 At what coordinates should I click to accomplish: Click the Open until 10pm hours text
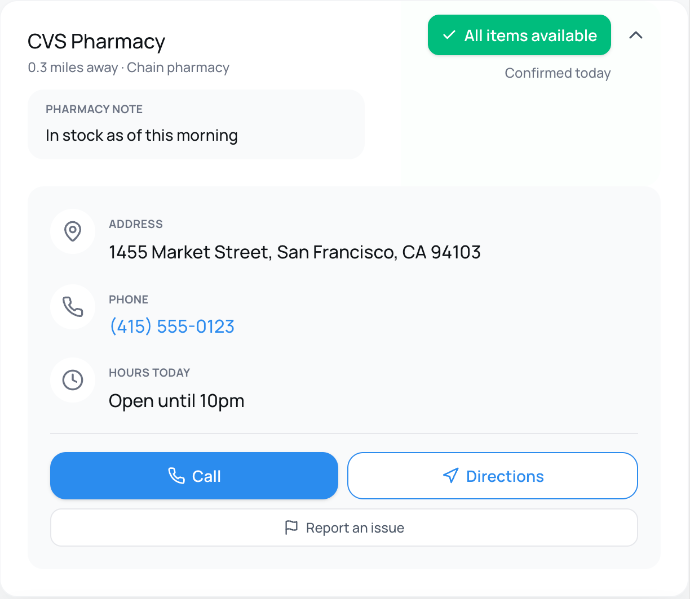[x=176, y=401]
